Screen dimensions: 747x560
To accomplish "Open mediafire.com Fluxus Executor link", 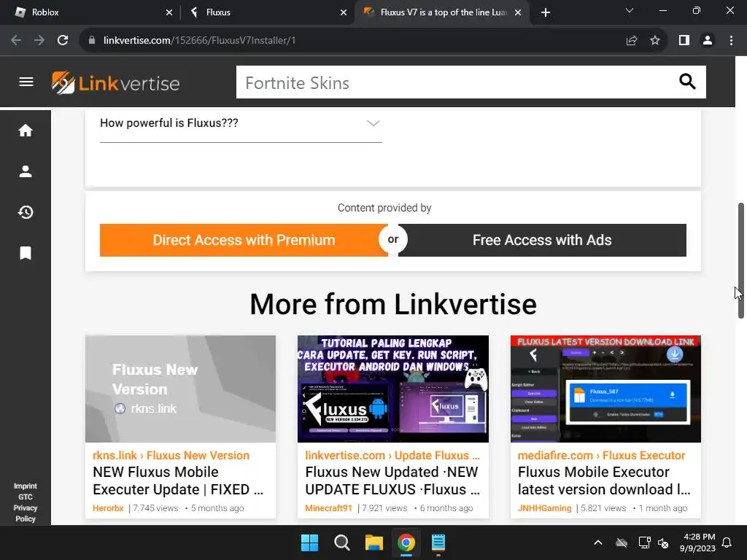I will coord(601,455).
